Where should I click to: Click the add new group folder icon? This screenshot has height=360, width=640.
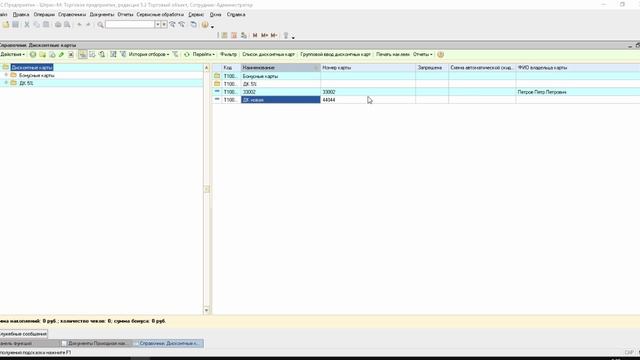tap(42, 54)
